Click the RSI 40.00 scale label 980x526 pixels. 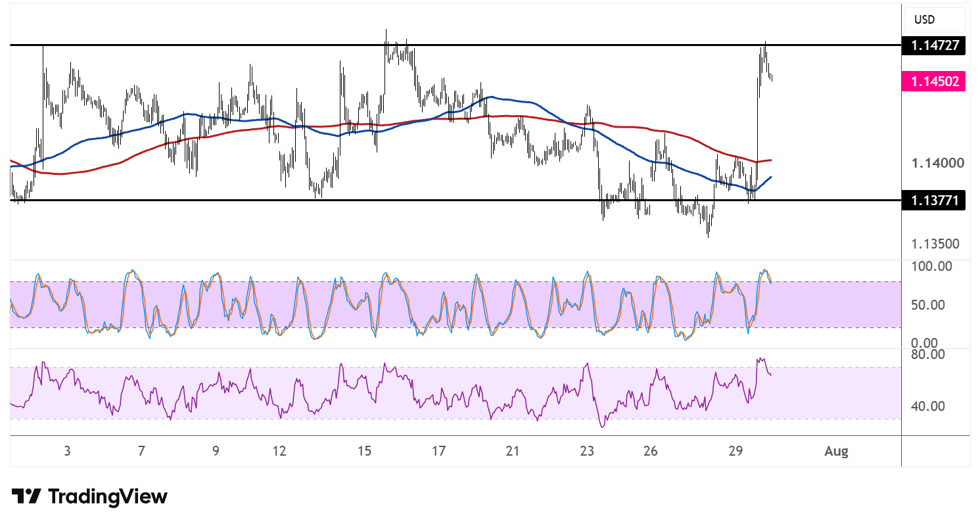click(x=929, y=406)
